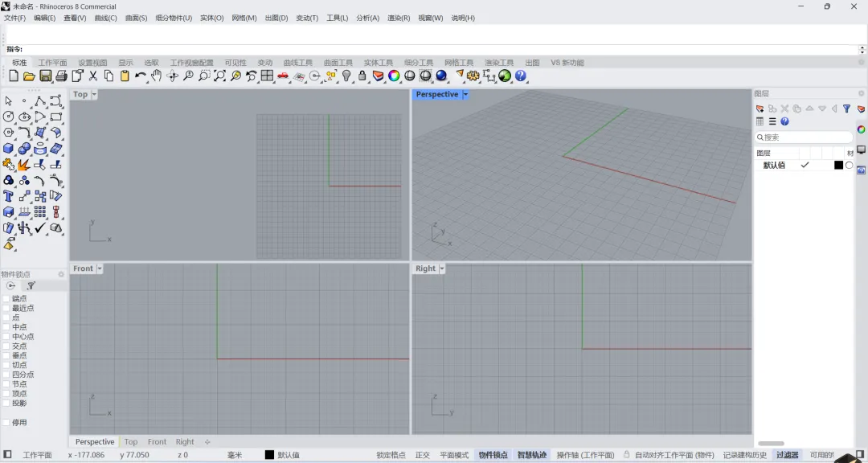Screen dimensions: 868x463
Task: Choose the Text object tool icon
Action: 8,196
